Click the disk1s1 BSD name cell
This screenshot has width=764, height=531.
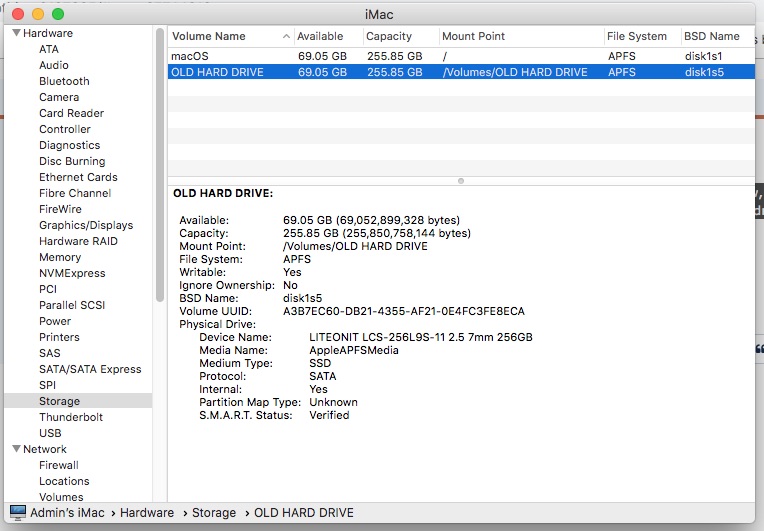pos(704,56)
